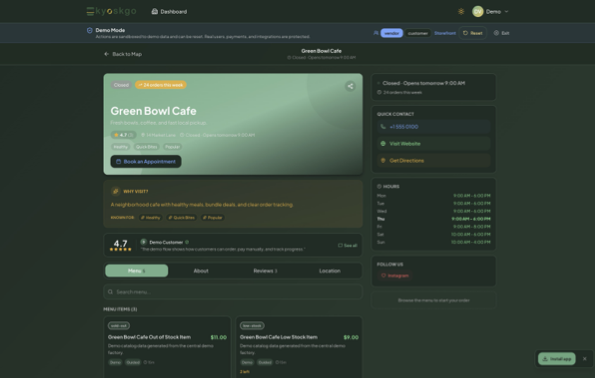
Task: Click the search magnifier icon
Action: pyautogui.click(x=110, y=292)
